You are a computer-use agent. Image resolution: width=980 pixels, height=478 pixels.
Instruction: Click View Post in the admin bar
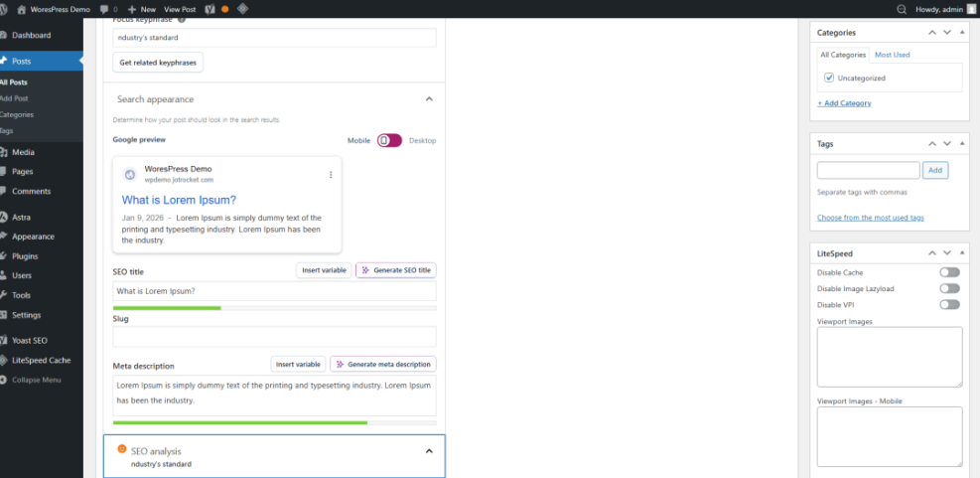pos(180,9)
